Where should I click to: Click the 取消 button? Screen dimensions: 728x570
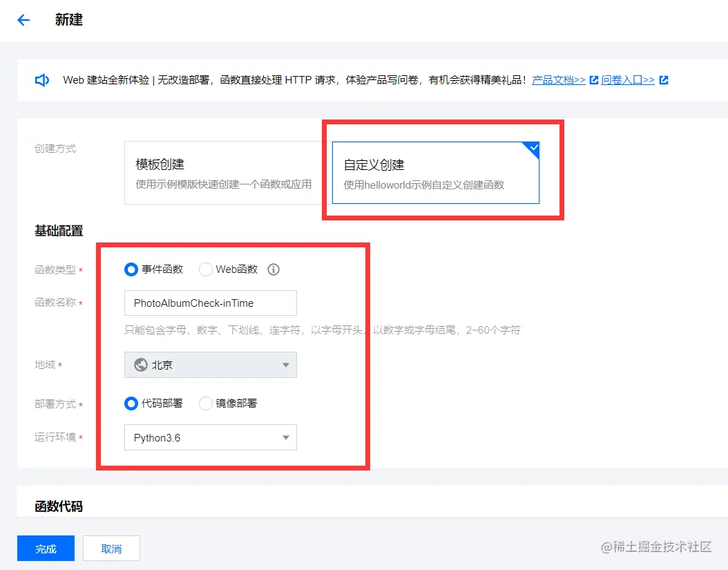pos(111,549)
